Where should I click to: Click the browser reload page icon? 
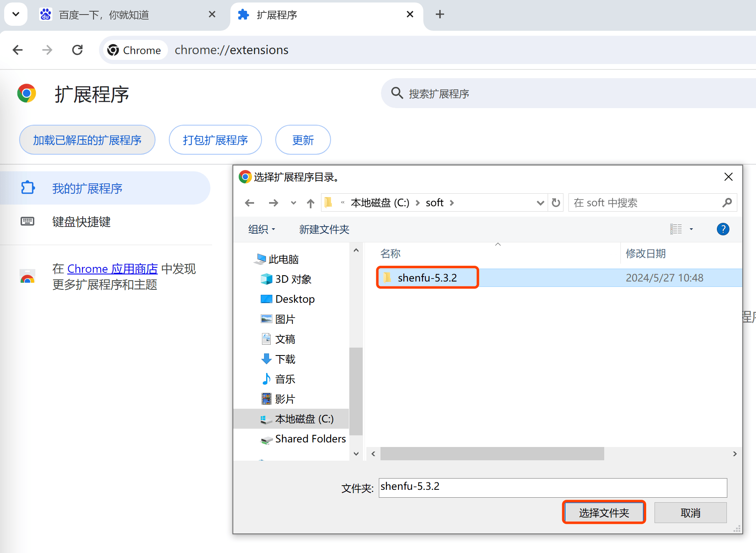point(77,50)
